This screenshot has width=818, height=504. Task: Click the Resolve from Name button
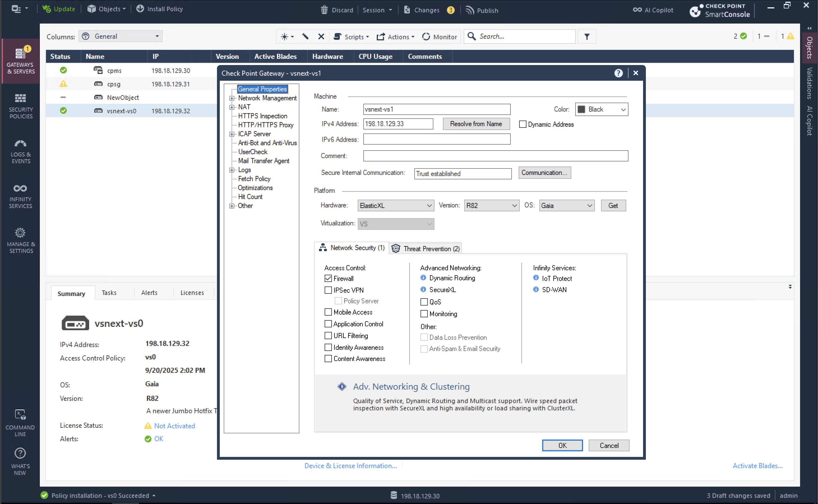(x=476, y=124)
